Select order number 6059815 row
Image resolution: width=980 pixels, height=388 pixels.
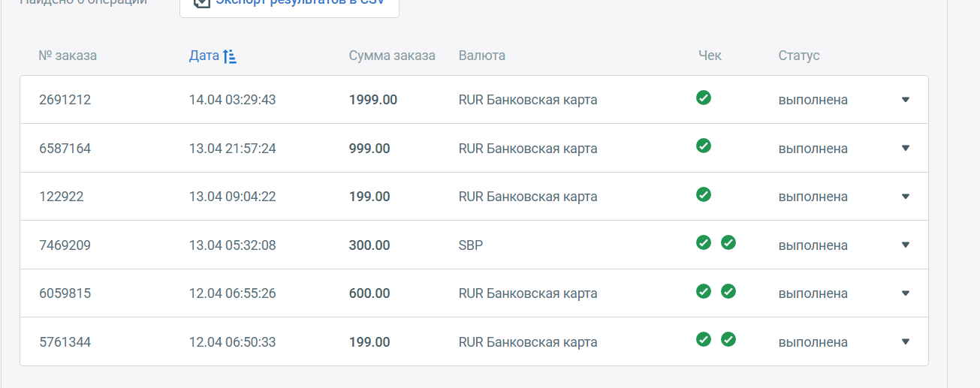[x=65, y=293]
